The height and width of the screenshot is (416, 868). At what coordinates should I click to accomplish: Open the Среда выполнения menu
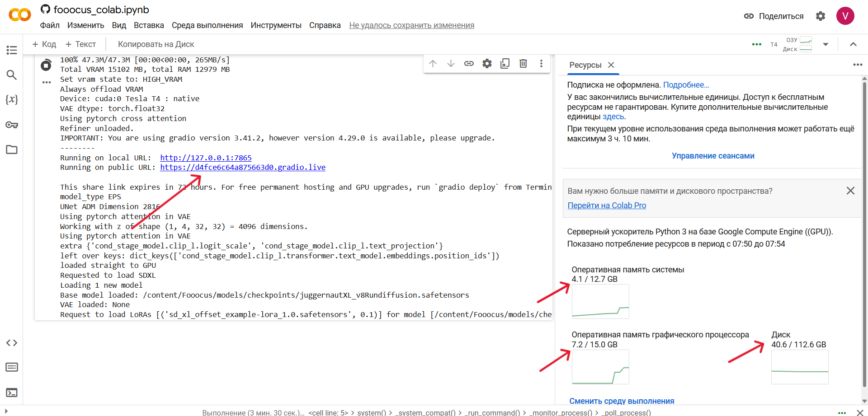207,25
